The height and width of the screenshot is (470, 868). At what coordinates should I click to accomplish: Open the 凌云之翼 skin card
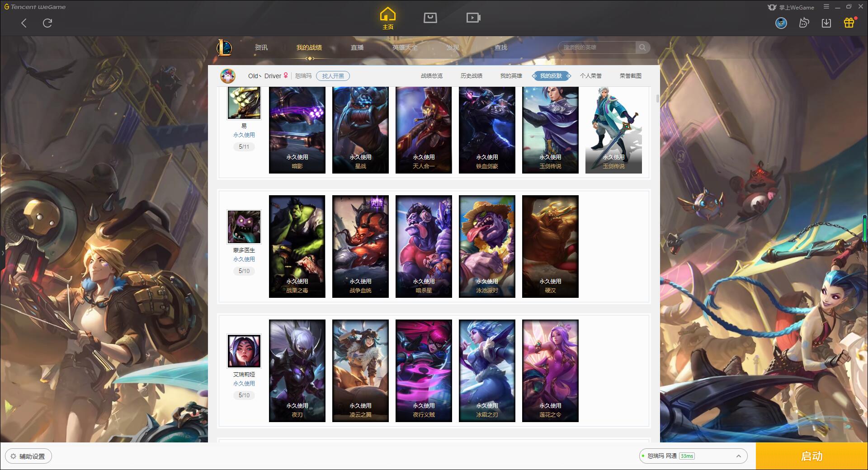coord(360,371)
